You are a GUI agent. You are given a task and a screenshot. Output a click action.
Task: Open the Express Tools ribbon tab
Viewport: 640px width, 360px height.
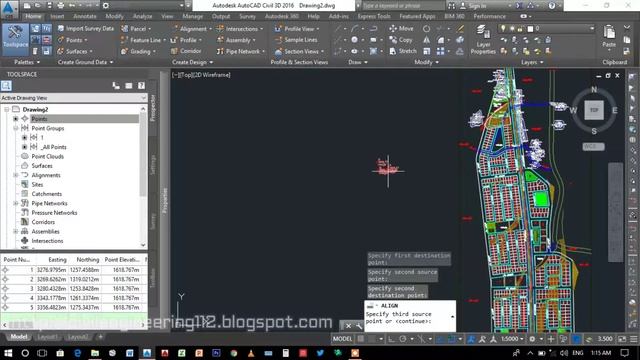click(374, 16)
